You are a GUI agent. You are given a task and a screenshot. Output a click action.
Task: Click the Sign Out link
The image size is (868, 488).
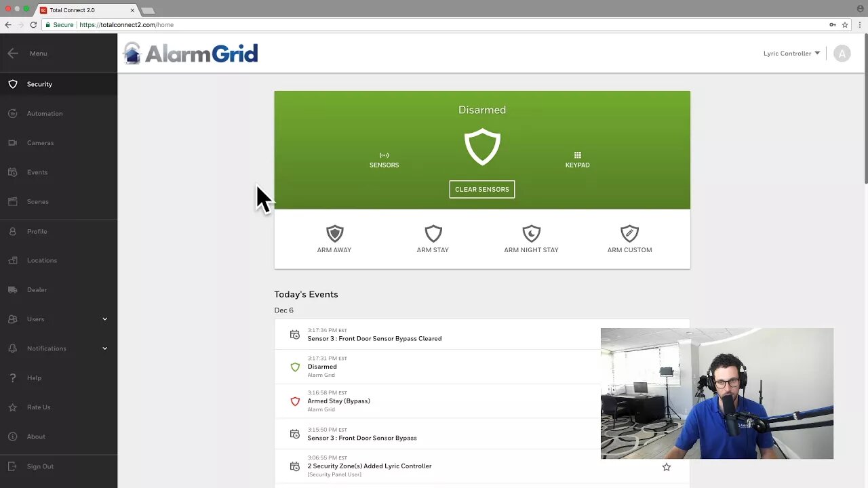click(40, 466)
